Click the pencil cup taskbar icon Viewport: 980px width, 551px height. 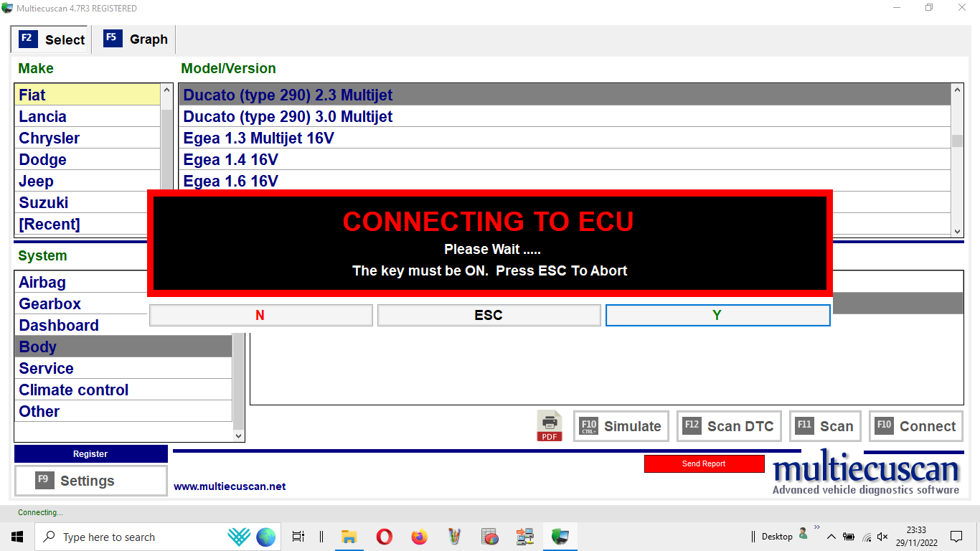454,537
